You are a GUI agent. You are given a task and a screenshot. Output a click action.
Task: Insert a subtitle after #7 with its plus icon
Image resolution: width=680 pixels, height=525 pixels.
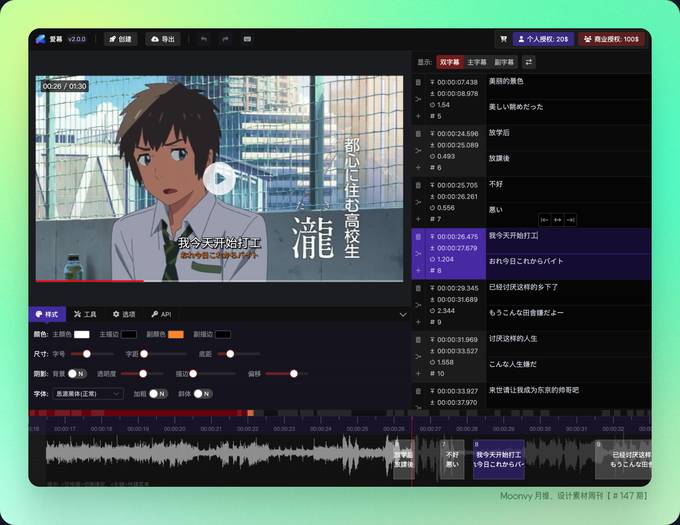418,219
